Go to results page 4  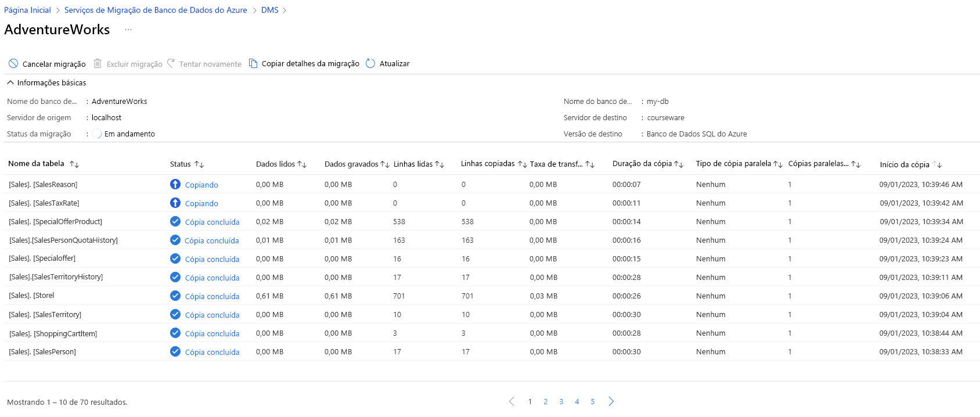577,401
